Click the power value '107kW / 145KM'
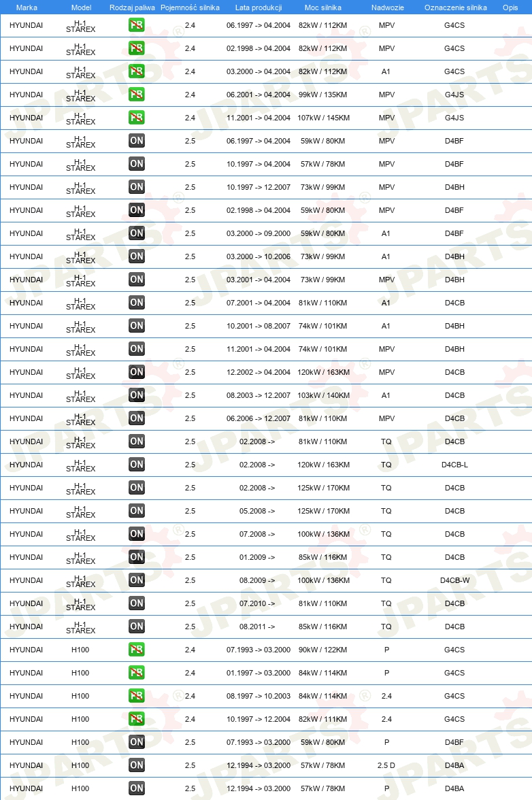532x800 pixels. click(323, 118)
